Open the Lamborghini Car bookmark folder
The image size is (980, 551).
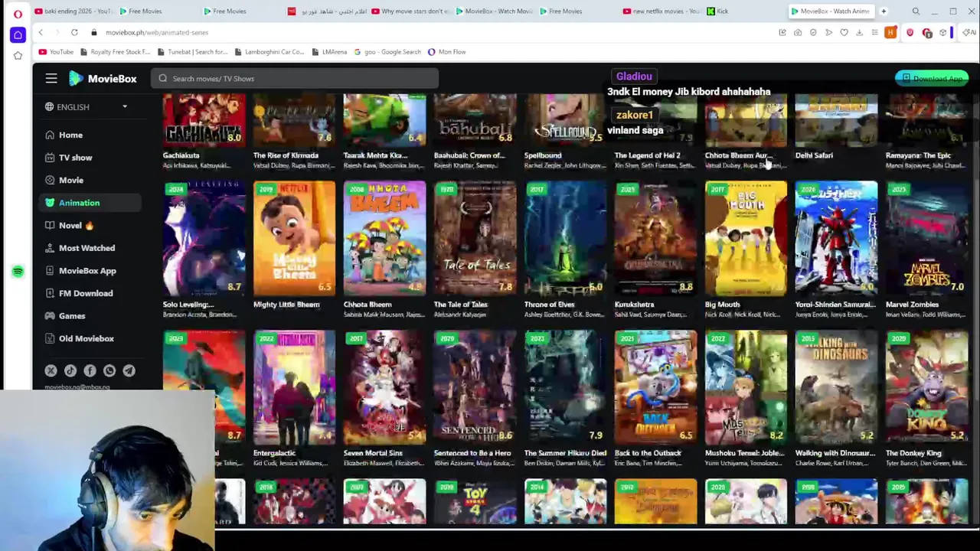click(269, 52)
